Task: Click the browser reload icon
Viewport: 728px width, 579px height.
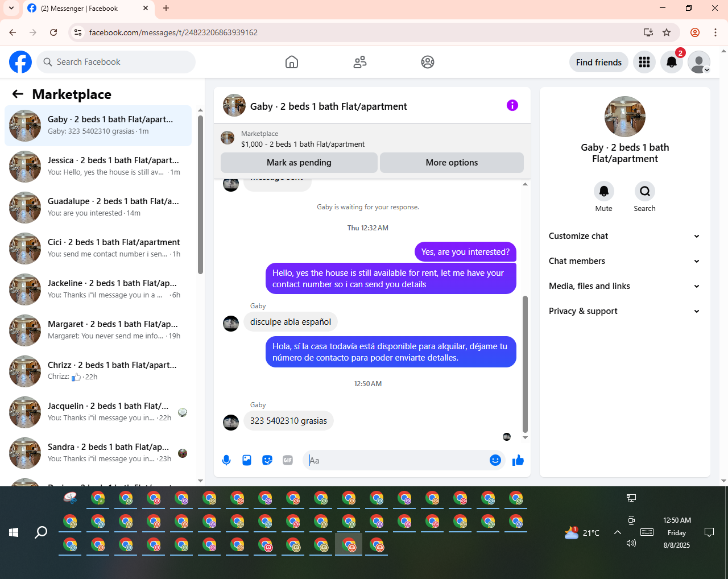Action: coord(53,32)
